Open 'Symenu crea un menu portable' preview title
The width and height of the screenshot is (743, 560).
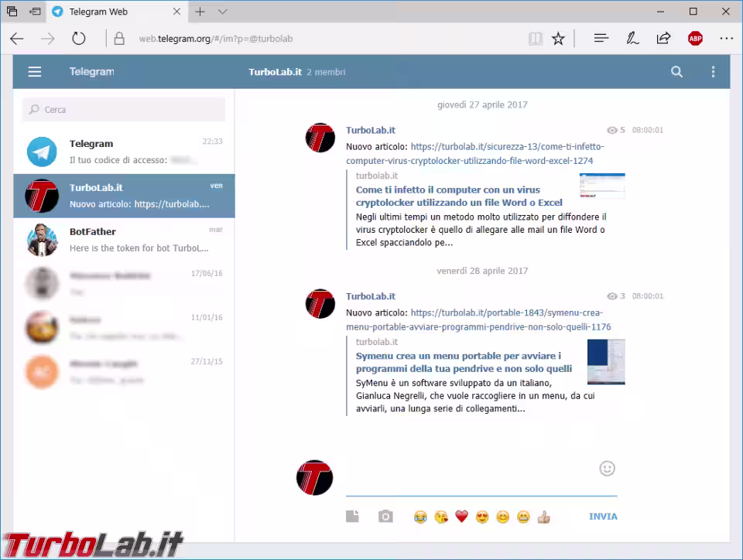(x=464, y=362)
